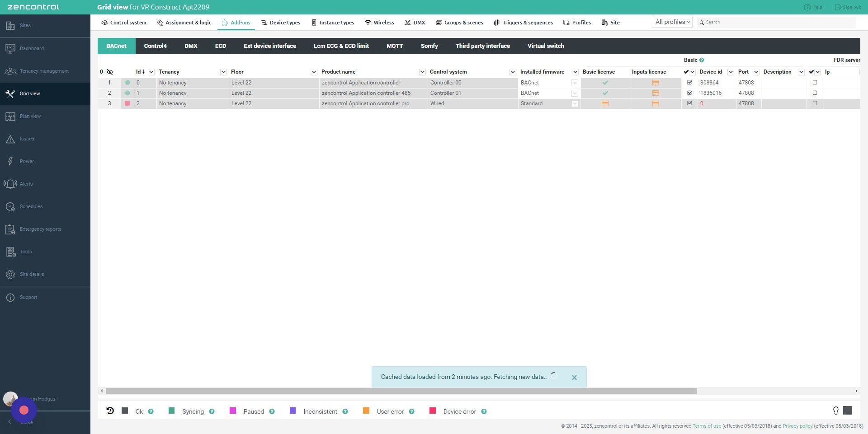Open the Control system column filter dropdown
This screenshot has width=868, height=434.
[x=513, y=72]
